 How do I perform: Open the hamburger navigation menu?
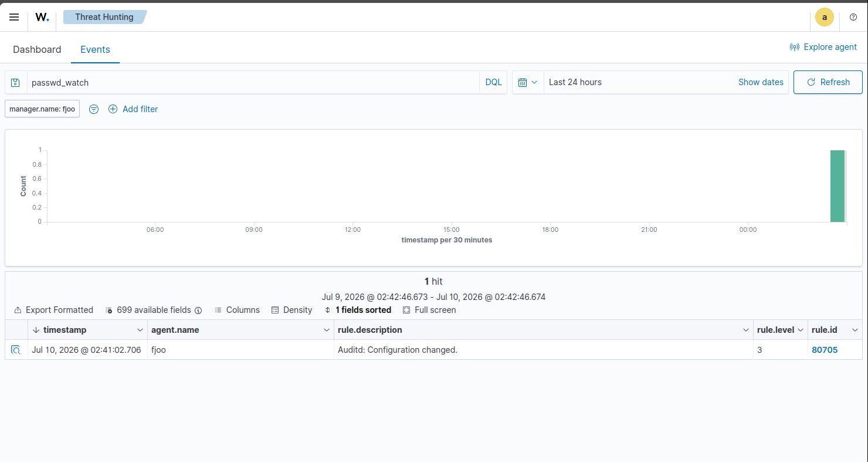click(14, 17)
